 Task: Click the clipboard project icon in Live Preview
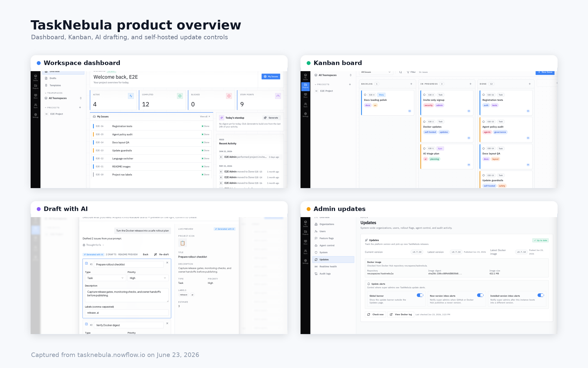[x=183, y=243]
